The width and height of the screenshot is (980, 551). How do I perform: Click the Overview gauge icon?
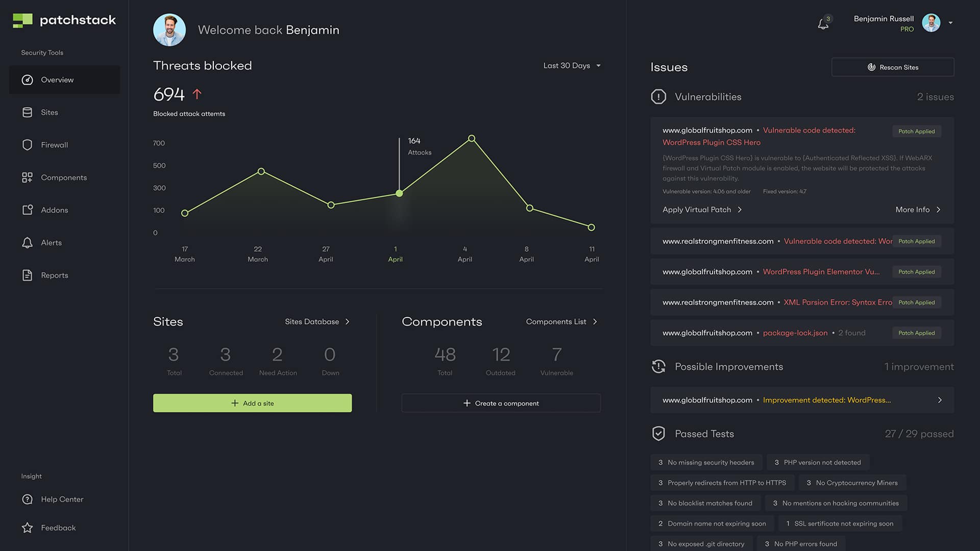pyautogui.click(x=28, y=80)
